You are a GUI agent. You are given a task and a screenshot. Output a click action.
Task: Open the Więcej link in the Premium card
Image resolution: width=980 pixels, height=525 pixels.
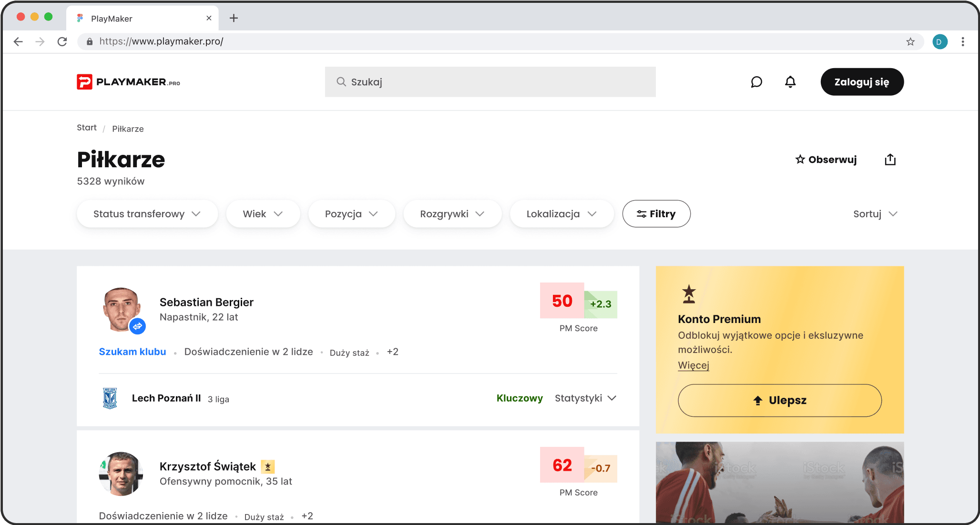694,365
